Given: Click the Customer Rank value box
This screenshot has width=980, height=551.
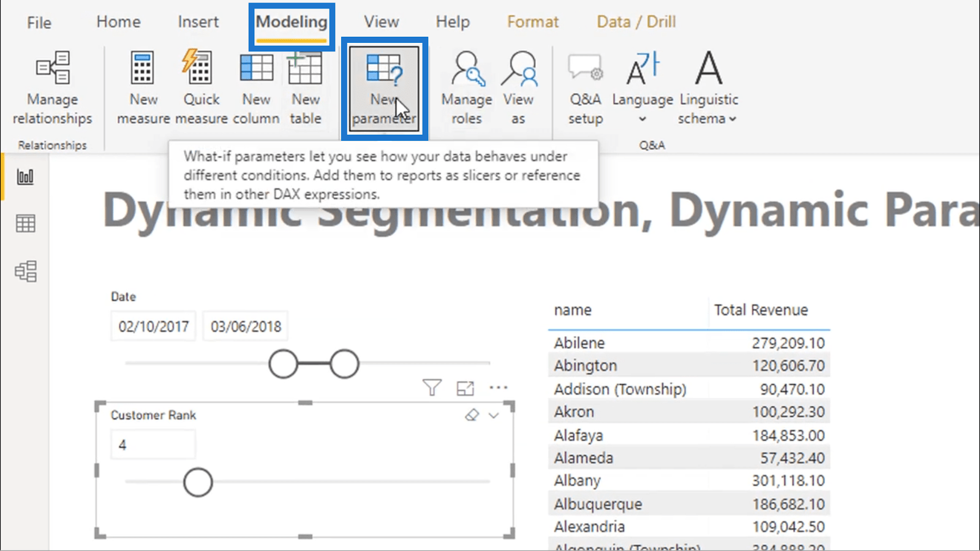Looking at the screenshot, I should coord(153,444).
